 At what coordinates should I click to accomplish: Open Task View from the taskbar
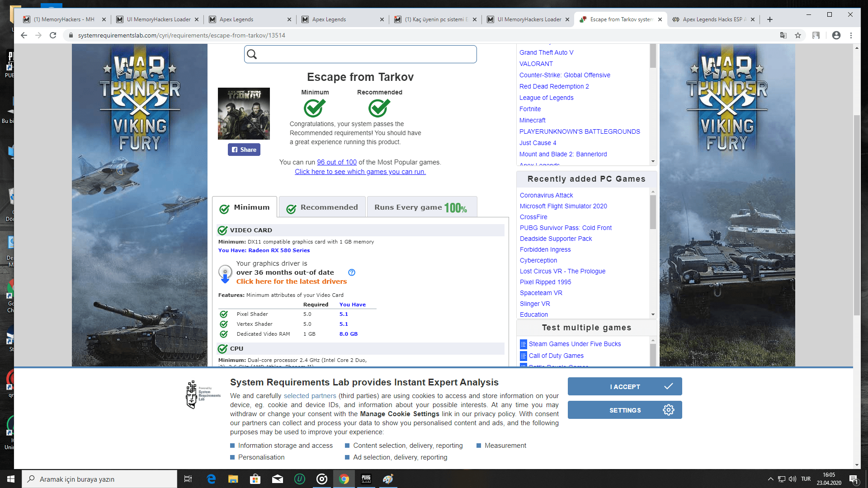pyautogui.click(x=188, y=479)
